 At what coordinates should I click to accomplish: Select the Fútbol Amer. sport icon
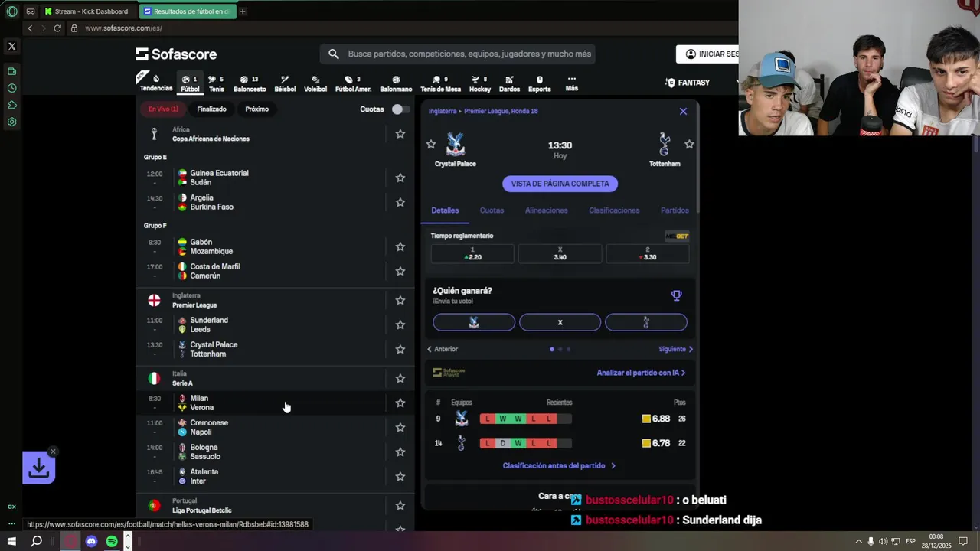click(x=353, y=83)
